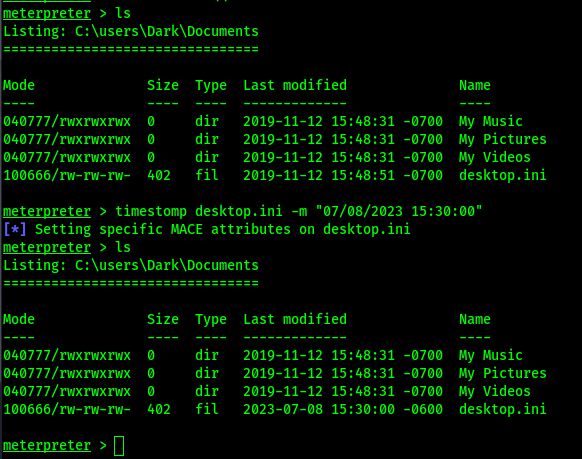582x459 pixels.
Task: Select desktop.ini in the first listing
Action: click(x=503, y=175)
